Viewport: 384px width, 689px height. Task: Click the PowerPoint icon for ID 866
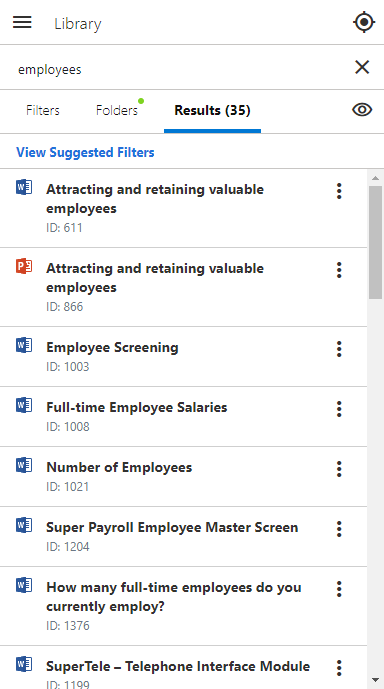pos(24,266)
